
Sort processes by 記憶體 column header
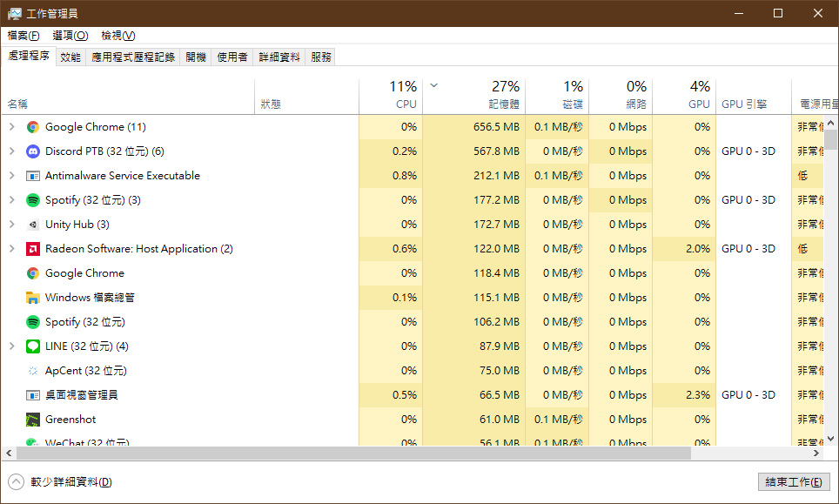click(474, 97)
